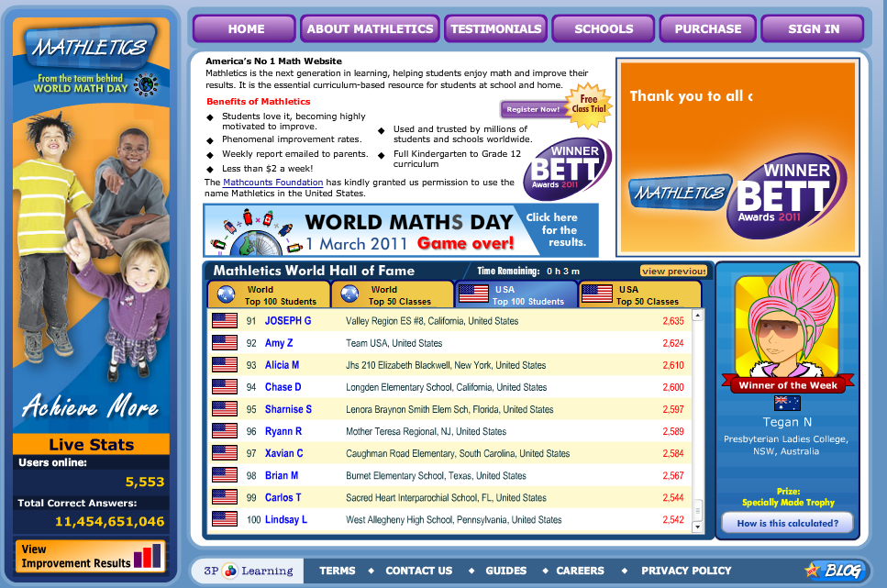Click the US flag beside JOSEPH G

[225, 321]
